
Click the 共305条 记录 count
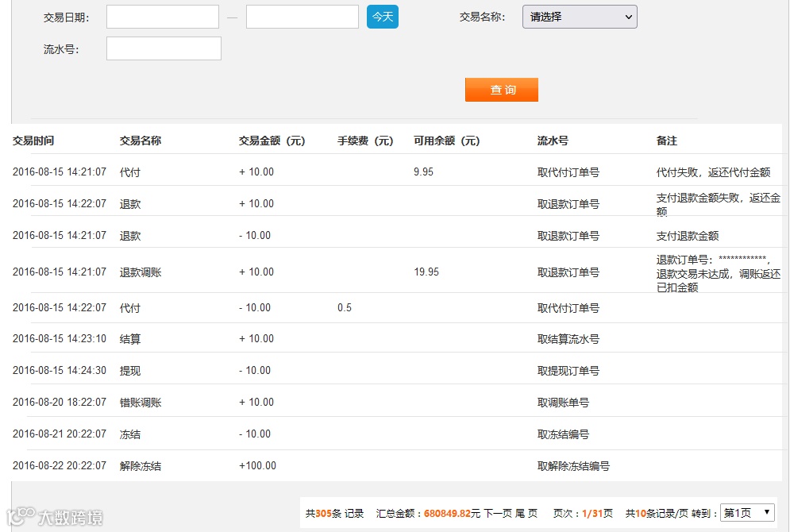[334, 514]
